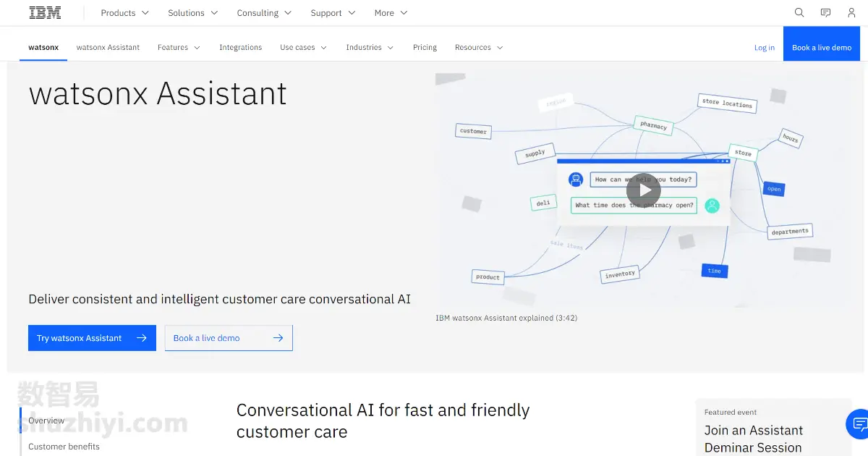Screen dimensions: 868x456
Task: Click the IBM logo
Action: click(x=45, y=12)
